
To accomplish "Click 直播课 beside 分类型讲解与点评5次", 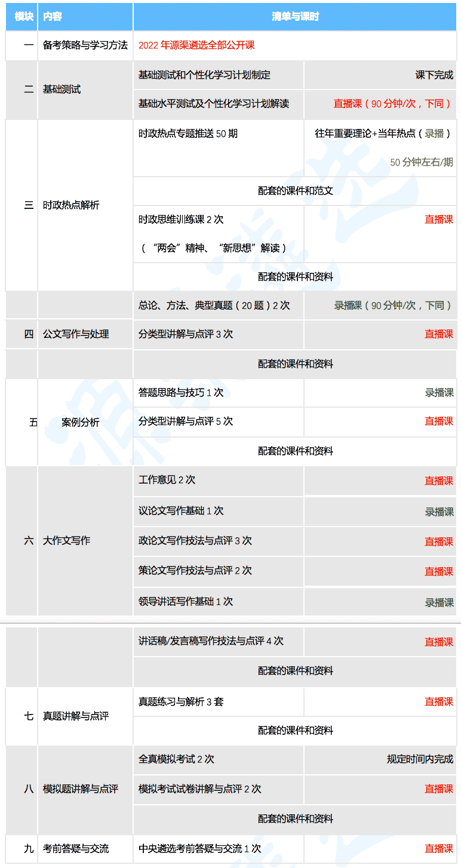I will pos(439,421).
